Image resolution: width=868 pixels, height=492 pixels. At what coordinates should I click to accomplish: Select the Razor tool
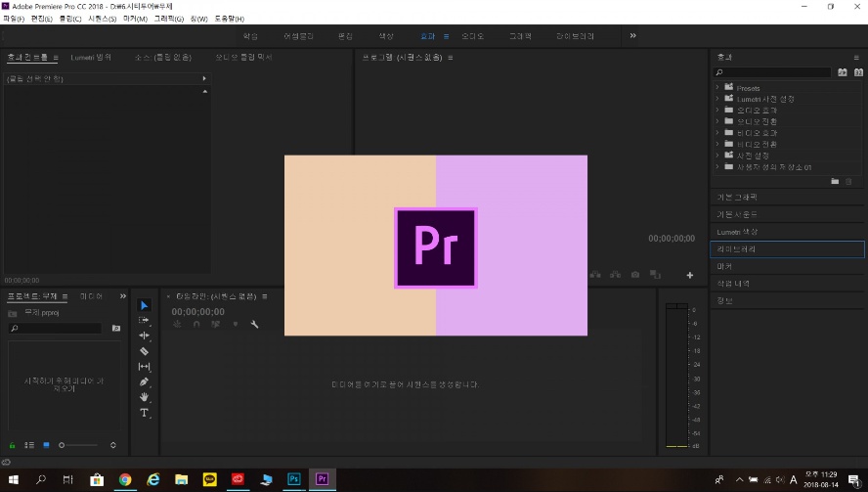tap(144, 351)
